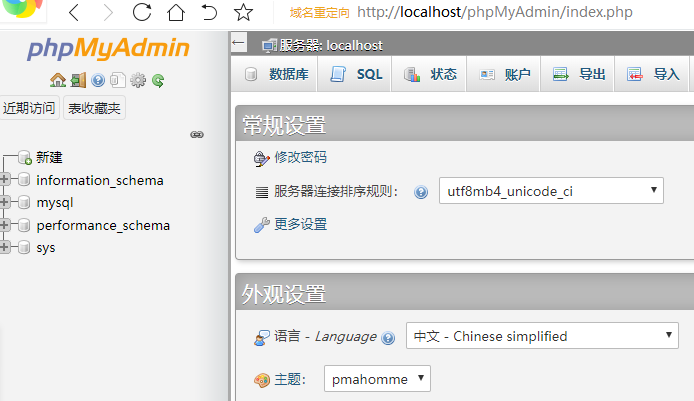This screenshot has width=694, height=401.
Task: Open phpMyAdmin home icon in sidebar
Action: tap(58, 80)
